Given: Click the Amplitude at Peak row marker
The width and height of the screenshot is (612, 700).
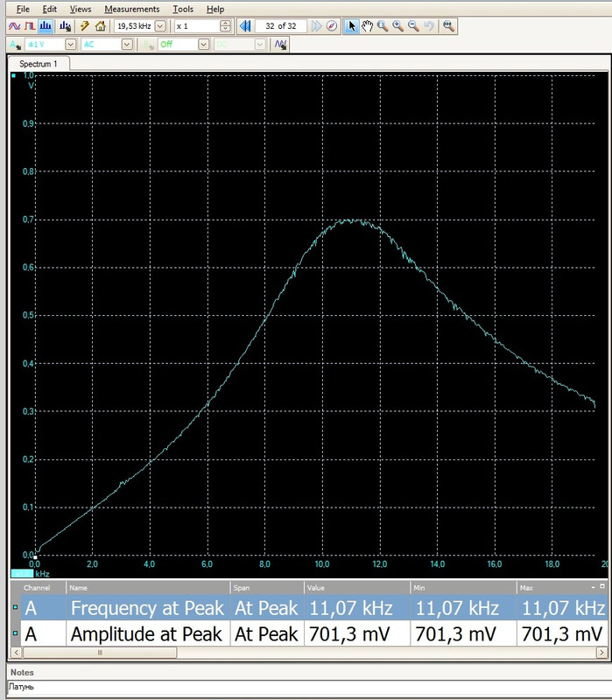Looking at the screenshot, I should [15, 633].
